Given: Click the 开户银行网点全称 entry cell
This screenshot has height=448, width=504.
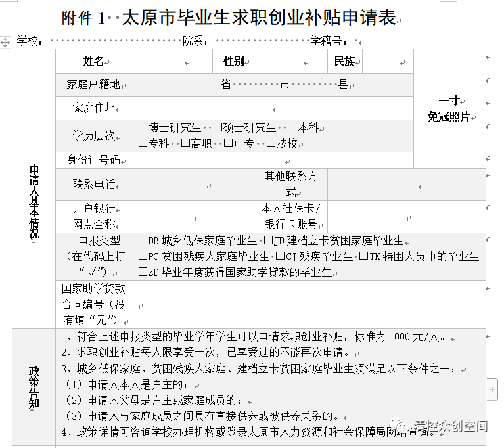Looking at the screenshot, I should click(195, 217).
